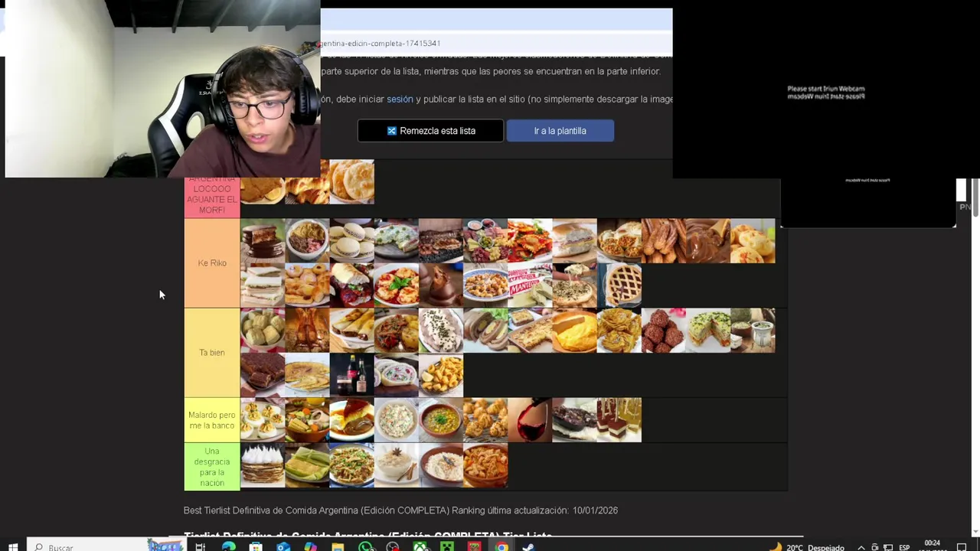This screenshot has width=980, height=551.
Task: Open Xbox app from taskbar
Action: click(x=420, y=547)
